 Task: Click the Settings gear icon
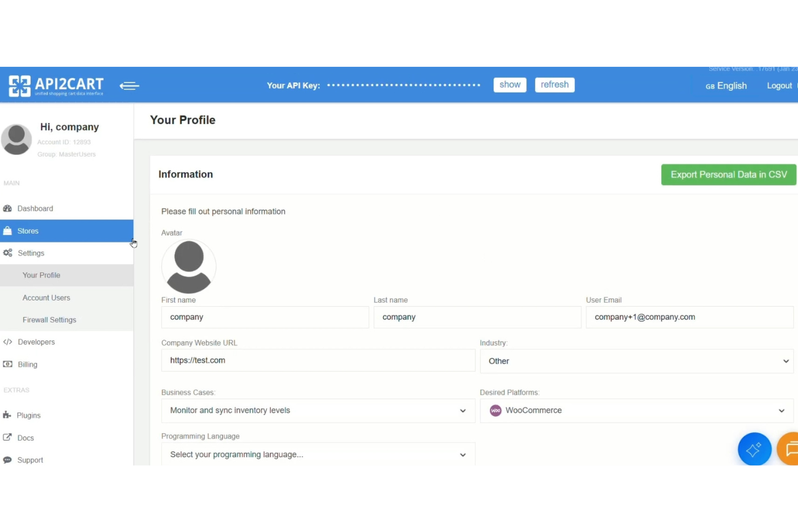(8, 253)
